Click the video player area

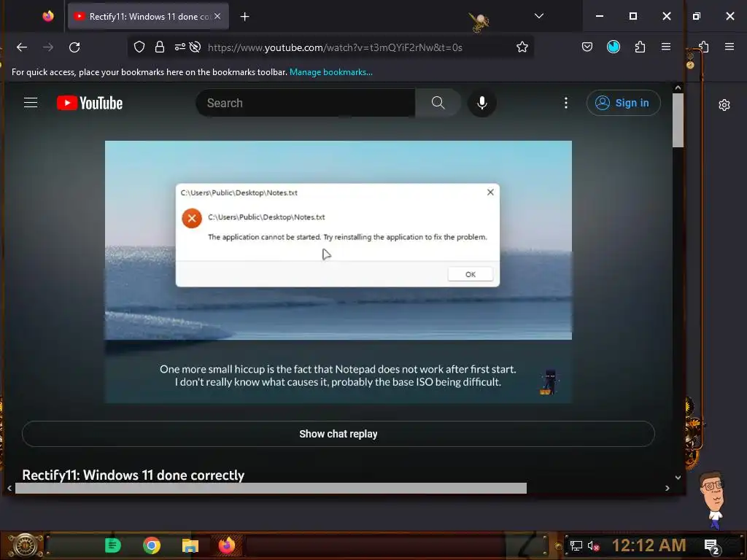click(338, 271)
